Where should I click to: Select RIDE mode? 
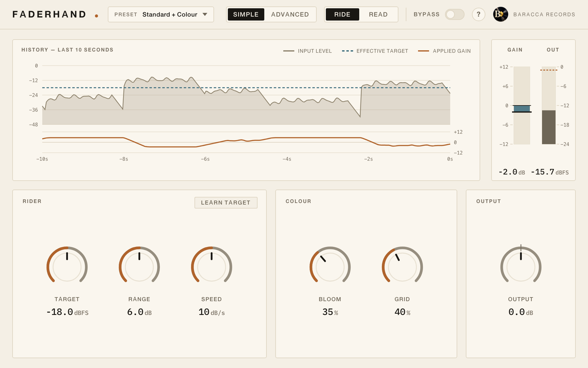point(342,14)
